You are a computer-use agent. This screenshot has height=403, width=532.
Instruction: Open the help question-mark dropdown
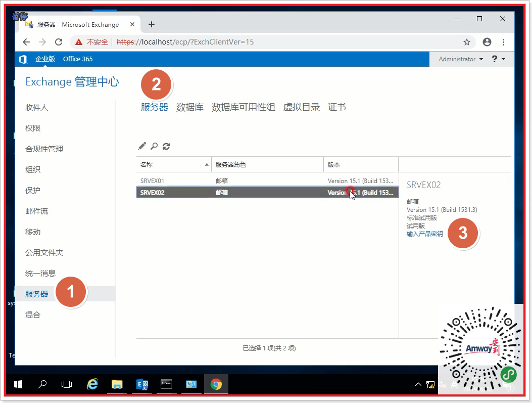pyautogui.click(x=499, y=59)
